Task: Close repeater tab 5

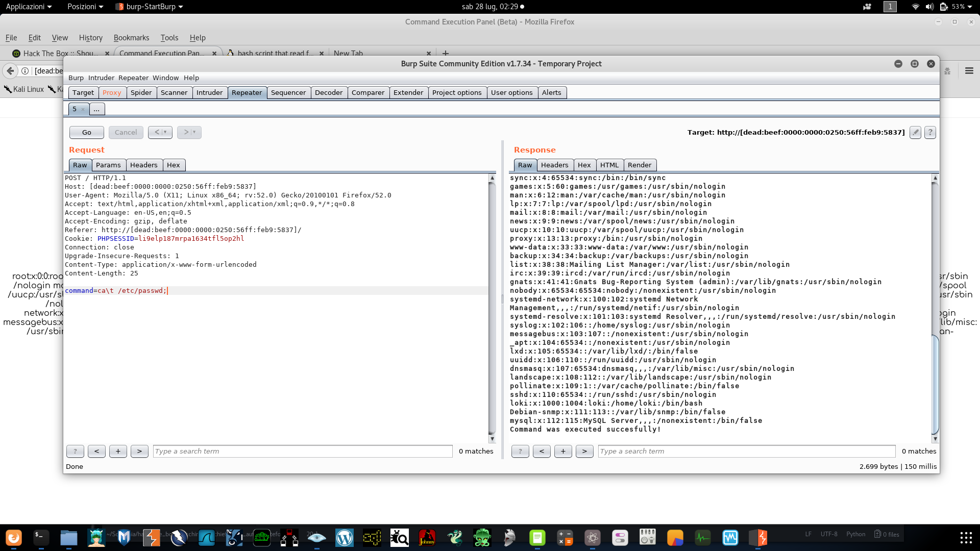Action: (x=83, y=109)
